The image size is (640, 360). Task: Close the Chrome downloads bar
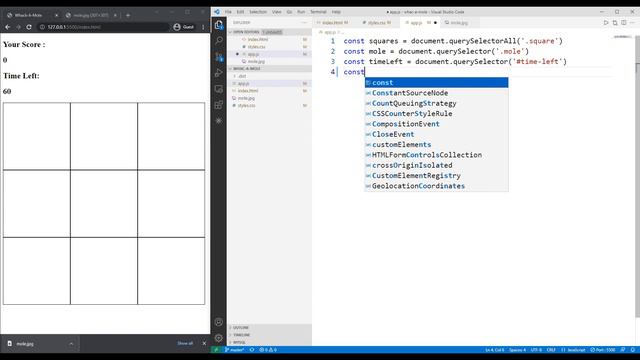point(204,343)
